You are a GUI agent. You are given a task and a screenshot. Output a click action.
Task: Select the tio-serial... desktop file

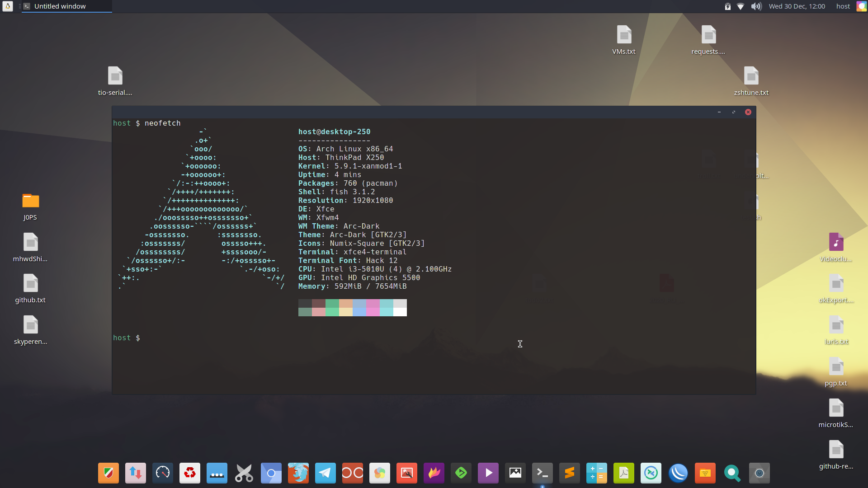click(115, 82)
